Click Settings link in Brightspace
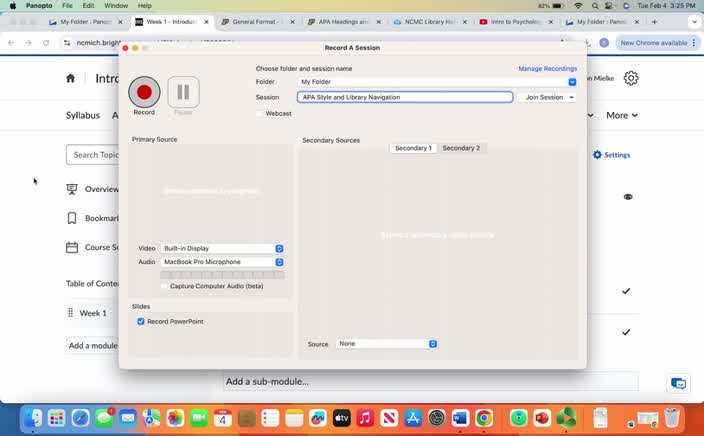The width and height of the screenshot is (704, 436). 612,155
